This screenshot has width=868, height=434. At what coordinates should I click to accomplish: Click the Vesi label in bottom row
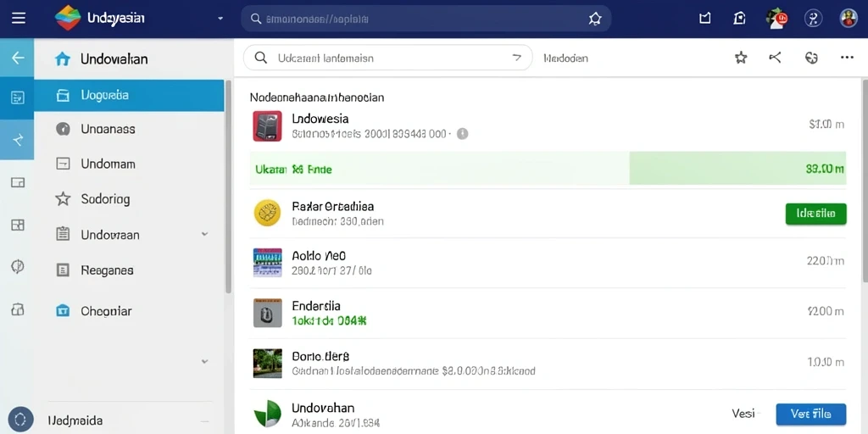coord(743,414)
